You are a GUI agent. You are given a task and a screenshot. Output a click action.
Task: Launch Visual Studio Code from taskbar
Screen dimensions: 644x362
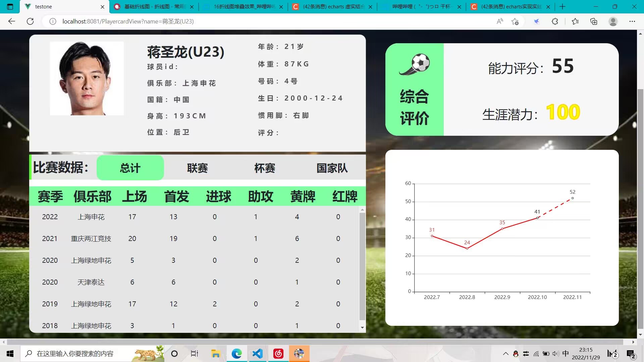click(x=257, y=354)
